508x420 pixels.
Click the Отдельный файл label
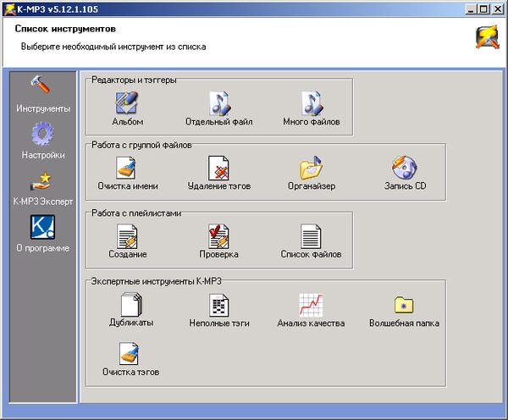click(x=219, y=122)
